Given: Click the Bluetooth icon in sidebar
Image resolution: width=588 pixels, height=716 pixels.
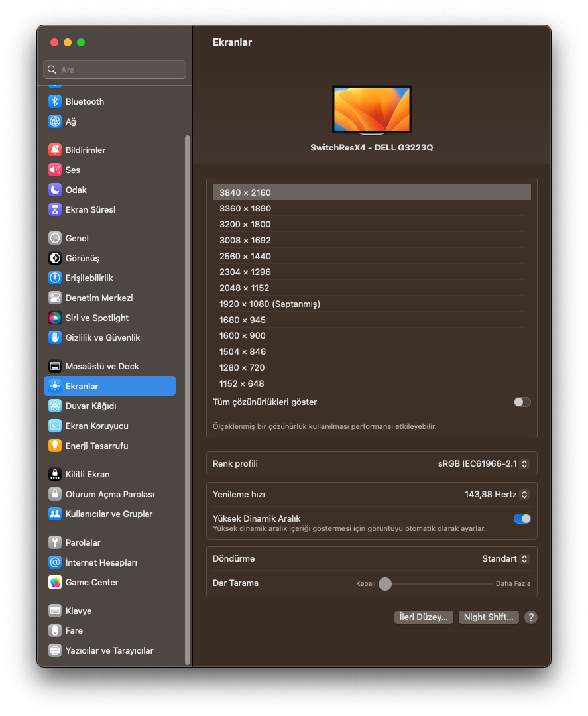Looking at the screenshot, I should coord(55,101).
